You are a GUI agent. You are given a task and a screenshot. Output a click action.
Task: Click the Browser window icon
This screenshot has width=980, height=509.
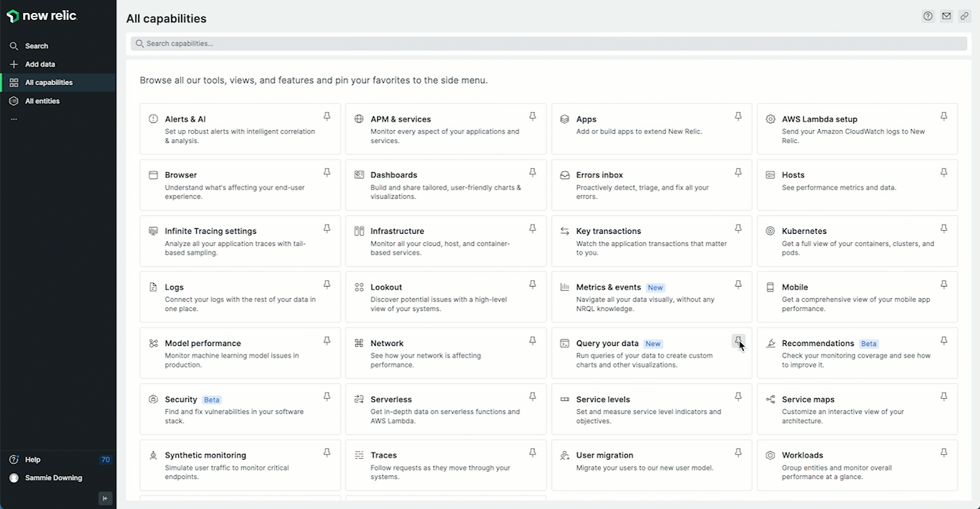(153, 175)
